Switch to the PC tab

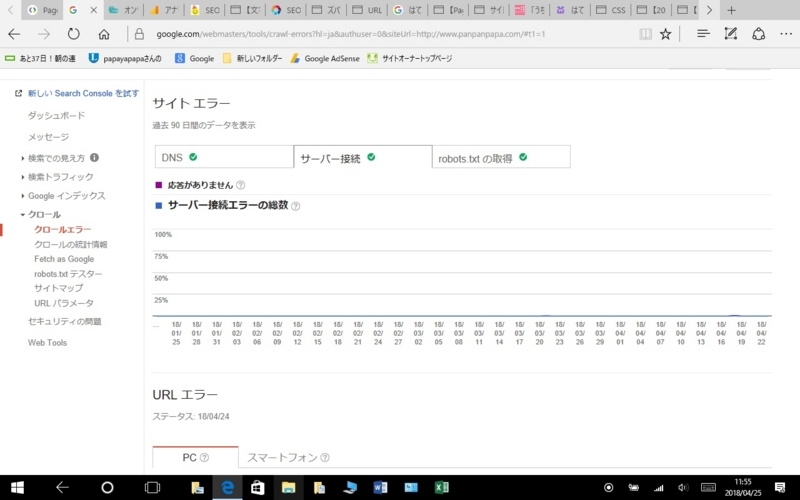click(x=195, y=457)
